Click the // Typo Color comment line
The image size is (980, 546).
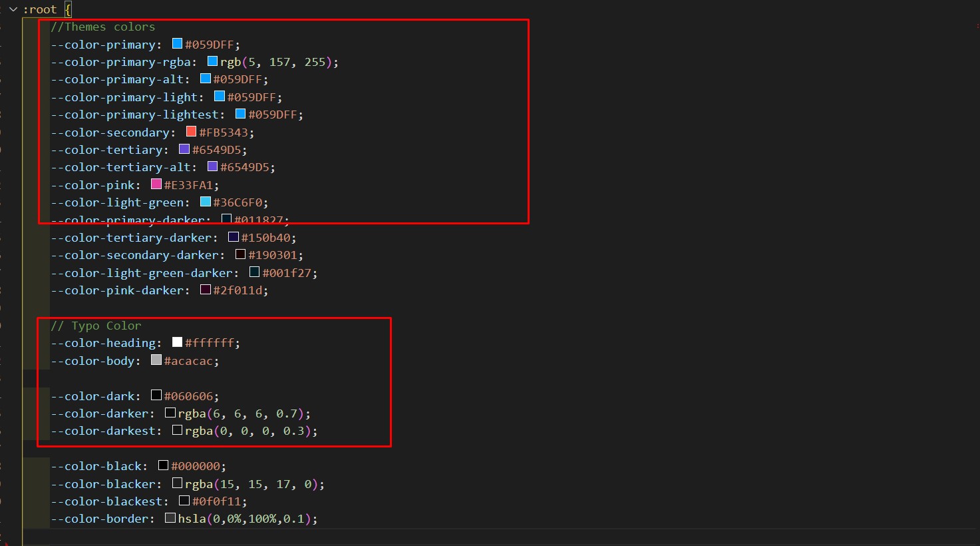click(x=96, y=326)
